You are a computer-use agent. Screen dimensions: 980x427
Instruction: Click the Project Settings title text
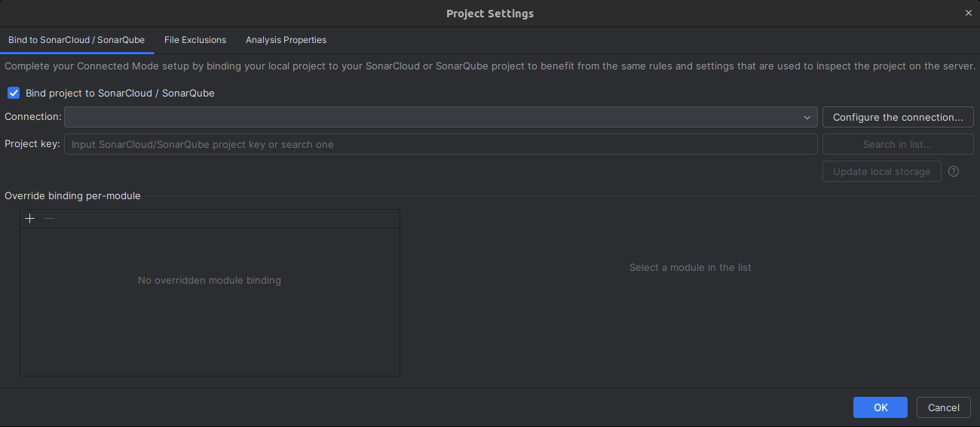[x=490, y=14]
